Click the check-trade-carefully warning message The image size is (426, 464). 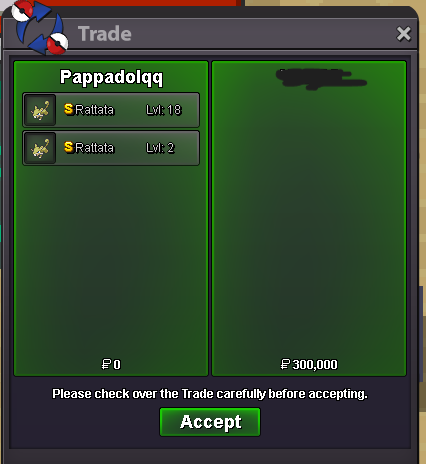210,394
